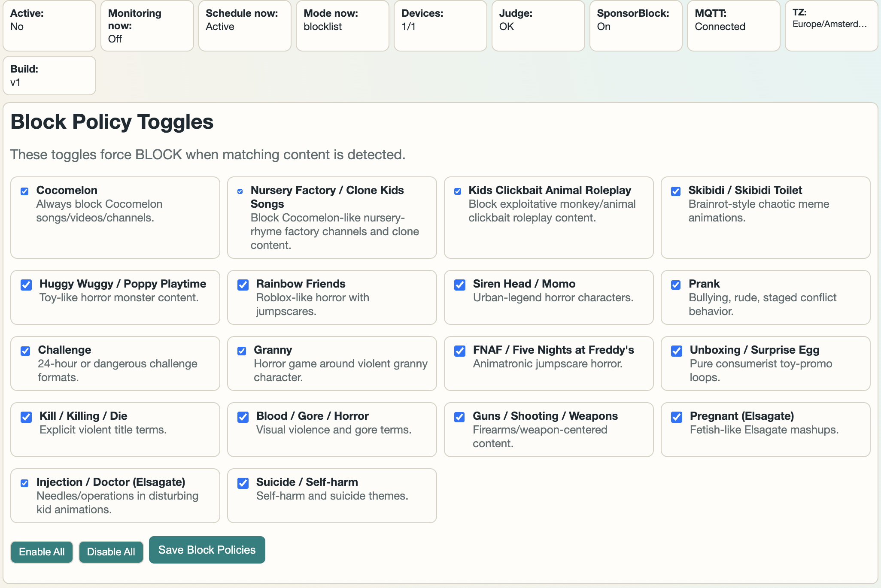Uncheck the Kill / Killing / Die checkbox
This screenshot has width=881, height=588.
tap(26, 417)
